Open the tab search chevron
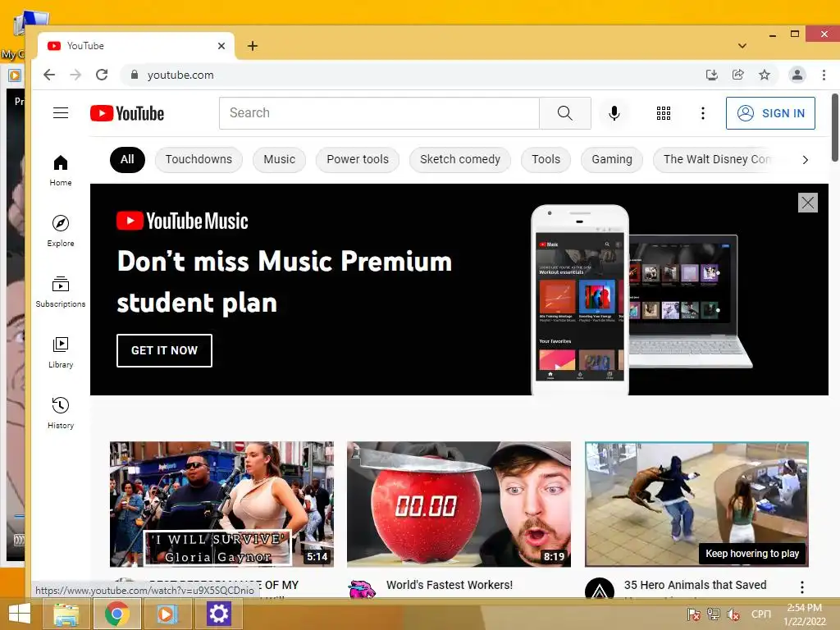The width and height of the screenshot is (840, 630). [742, 46]
